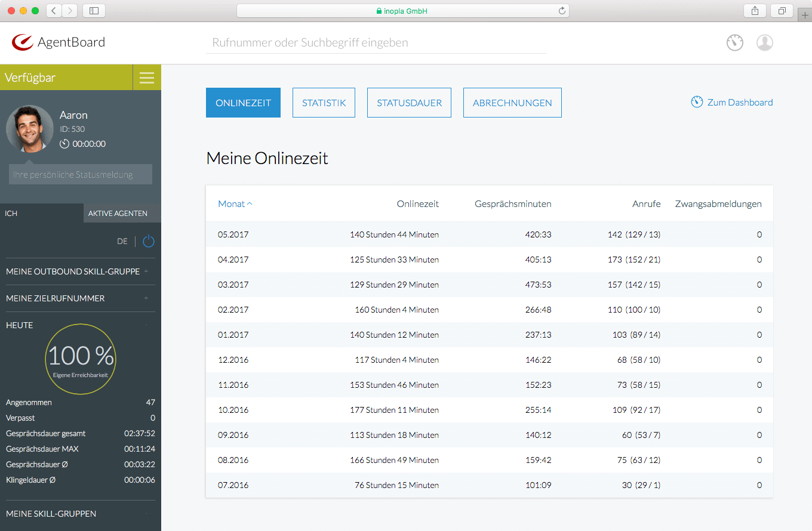The image size is (812, 531).
Task: Click the clock icon next to Zum Dashboard
Action: tap(697, 102)
